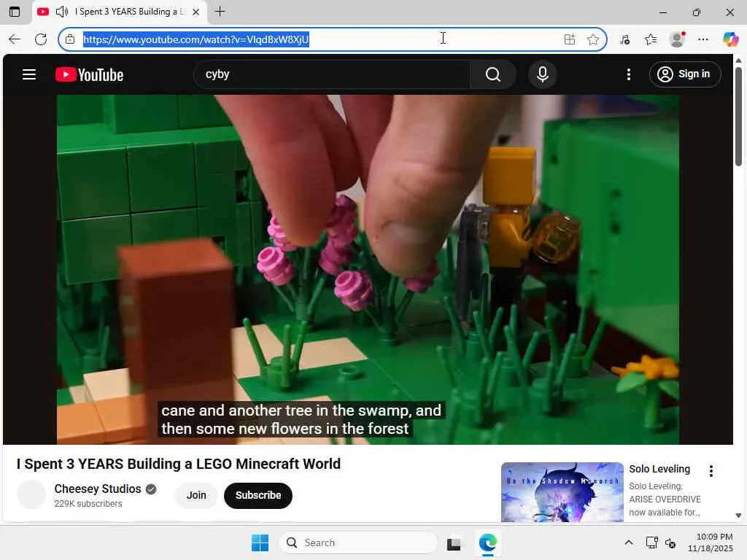This screenshot has width=747, height=560.
Task: Click the YouTube search box containing 'cyby'
Action: point(332,74)
